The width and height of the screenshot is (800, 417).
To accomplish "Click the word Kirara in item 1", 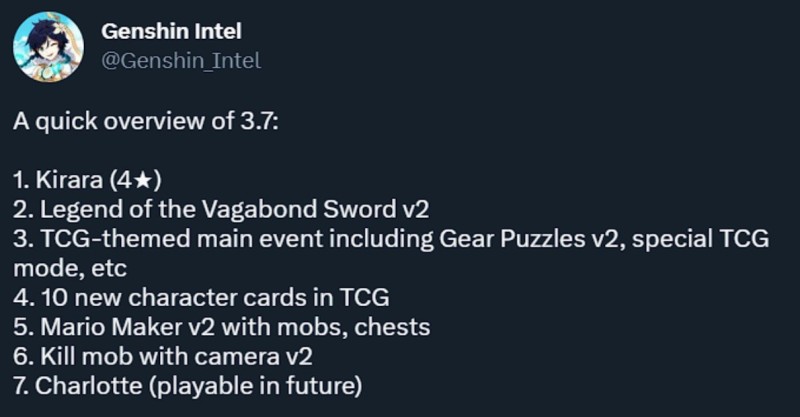I will tap(69, 180).
